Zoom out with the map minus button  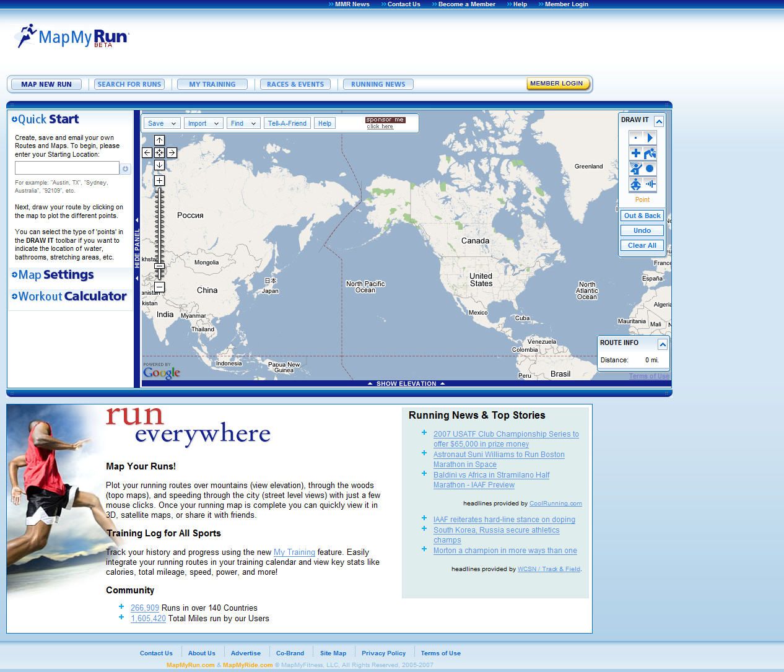(x=159, y=287)
